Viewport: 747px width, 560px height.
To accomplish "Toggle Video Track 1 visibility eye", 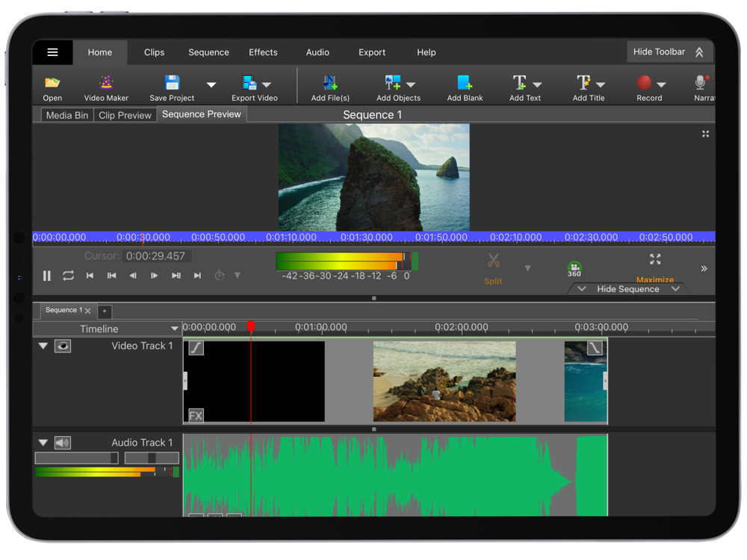I will point(63,346).
